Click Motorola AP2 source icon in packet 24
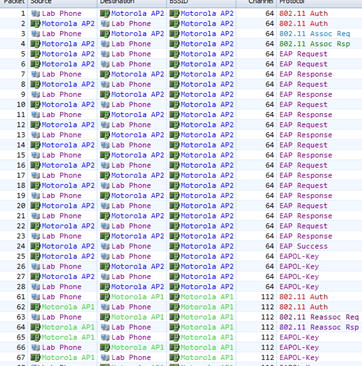 (35, 246)
